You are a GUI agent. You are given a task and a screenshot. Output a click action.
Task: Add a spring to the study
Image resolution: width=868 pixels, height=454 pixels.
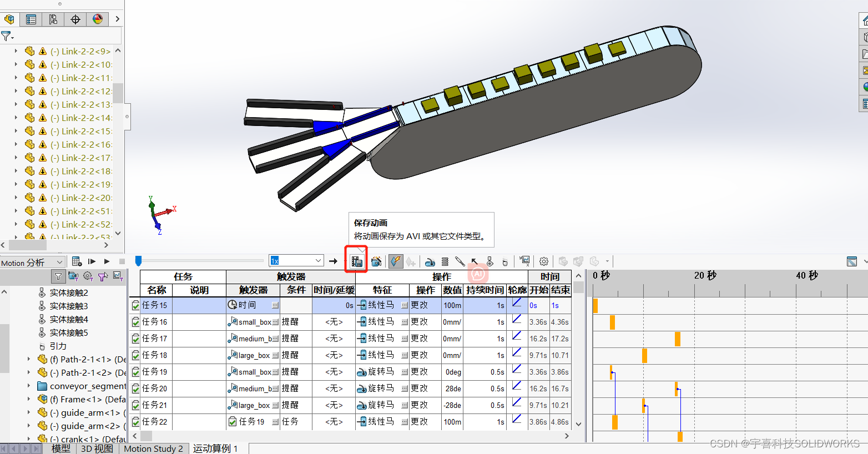(445, 261)
